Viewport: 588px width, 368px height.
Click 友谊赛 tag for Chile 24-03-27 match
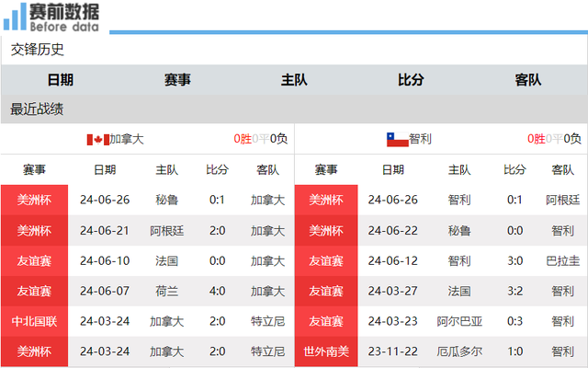pyautogui.click(x=326, y=291)
